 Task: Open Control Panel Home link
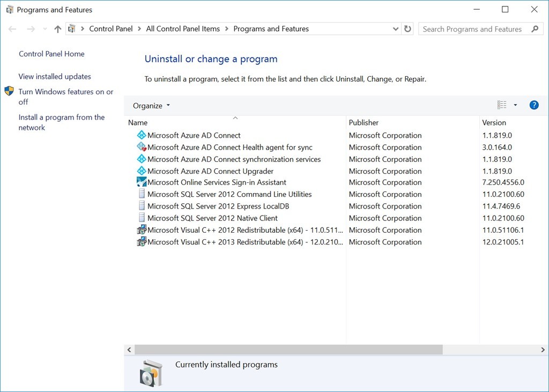pyautogui.click(x=51, y=54)
